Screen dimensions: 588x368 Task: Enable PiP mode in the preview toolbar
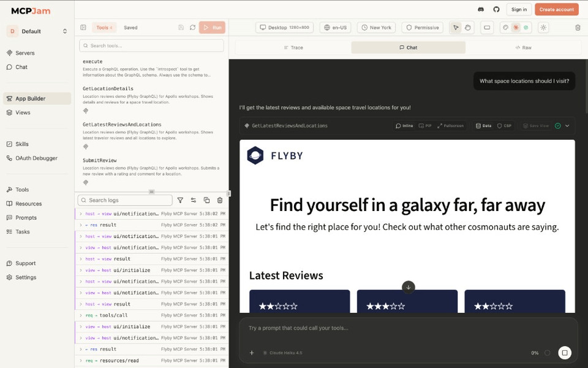[x=424, y=125]
